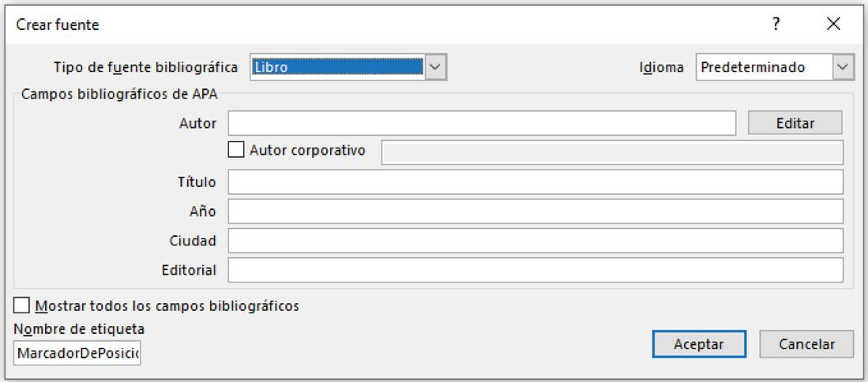Click the Nombre de etiqueta text box

click(77, 354)
